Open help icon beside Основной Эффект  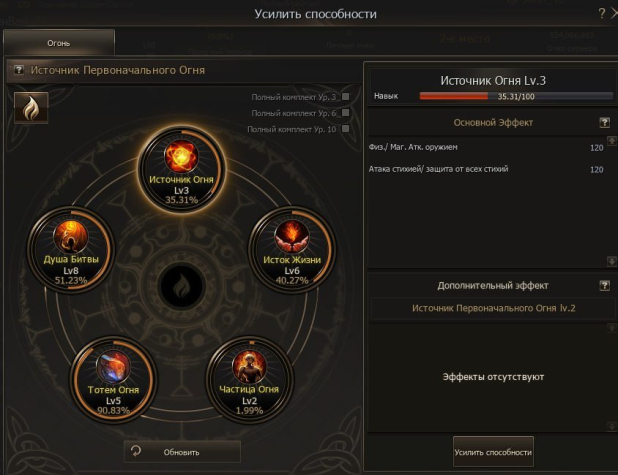pos(605,123)
